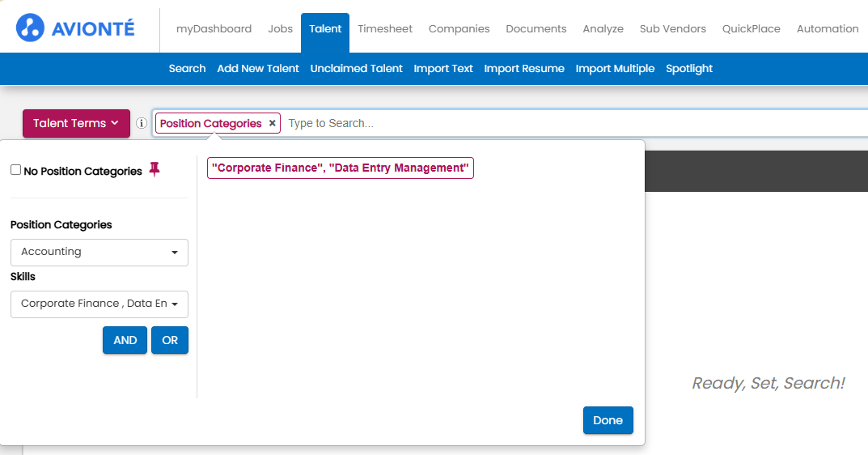Pin the No Position Categories option
The width and height of the screenshot is (868, 455).
coord(155,169)
